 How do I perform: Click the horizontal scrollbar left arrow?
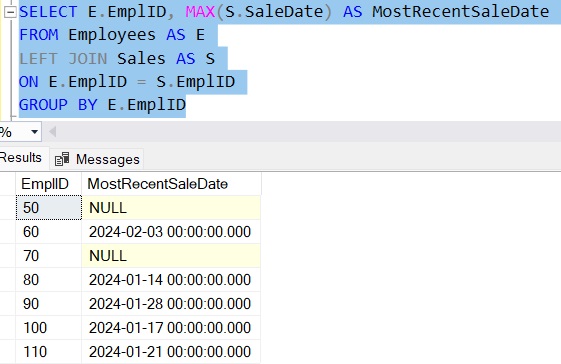click(x=53, y=132)
